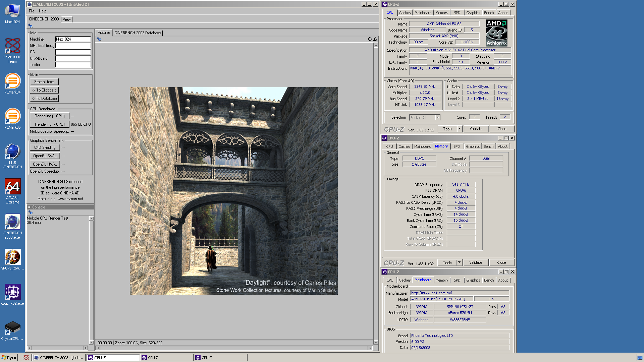Viewport: 644px width, 362px height.
Task: Click the rendered Daylight image
Action: click(x=234, y=191)
